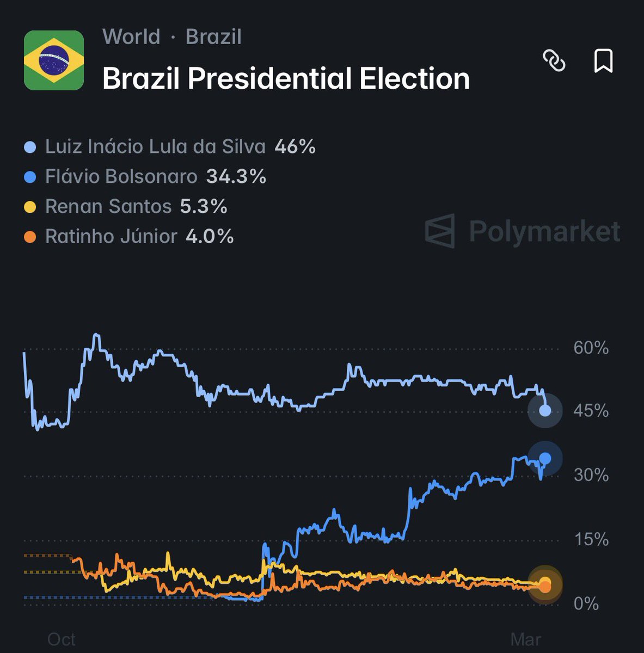Screen dimensions: 644x653
Task: Click Flávio Bolsonaro legend entry
Action: [145, 177]
